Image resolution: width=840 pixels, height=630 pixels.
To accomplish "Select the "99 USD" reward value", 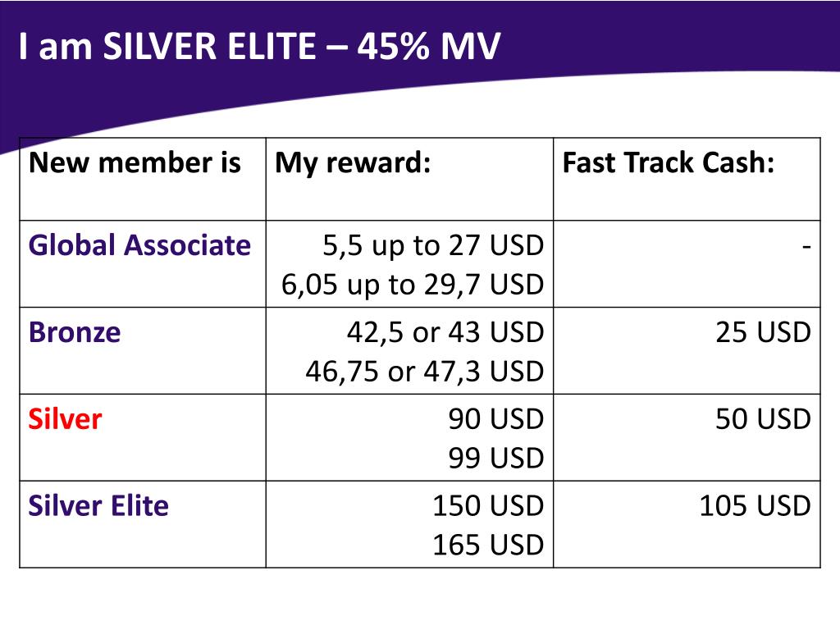I will (495, 459).
